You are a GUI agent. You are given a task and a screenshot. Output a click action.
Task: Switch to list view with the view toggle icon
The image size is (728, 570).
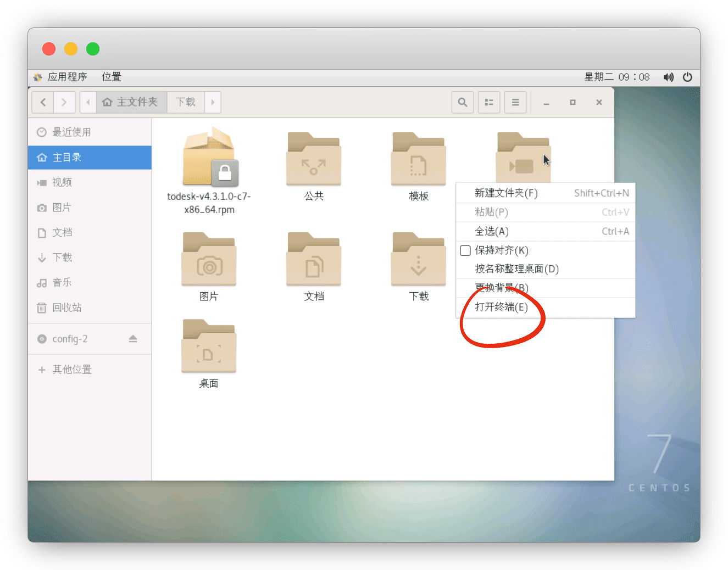click(x=489, y=102)
